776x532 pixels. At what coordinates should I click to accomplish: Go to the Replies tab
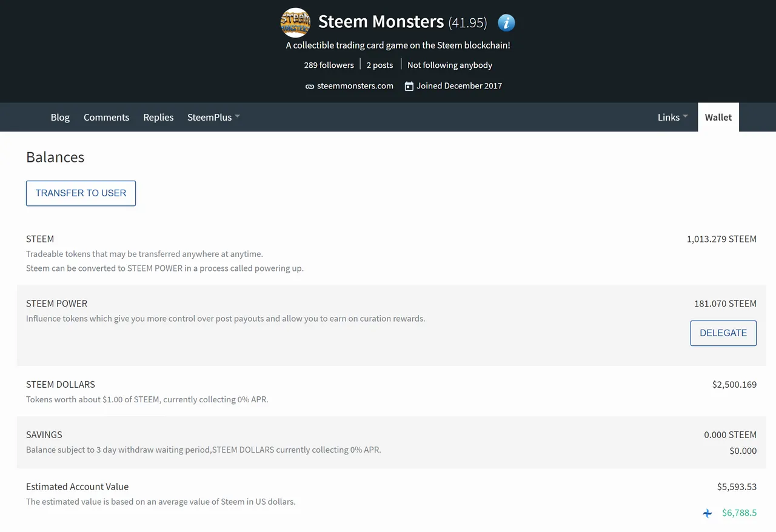[158, 117]
